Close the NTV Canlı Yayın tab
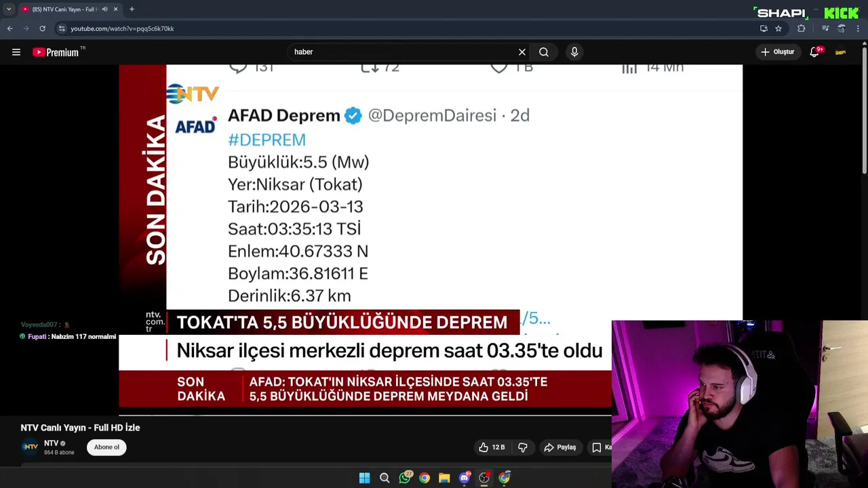The image size is (868, 488). click(x=115, y=9)
